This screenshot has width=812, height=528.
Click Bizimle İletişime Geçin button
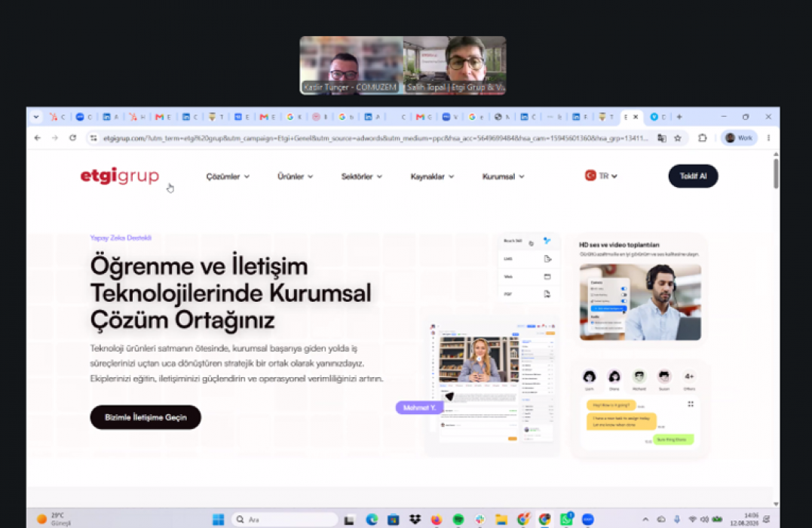pos(146,417)
